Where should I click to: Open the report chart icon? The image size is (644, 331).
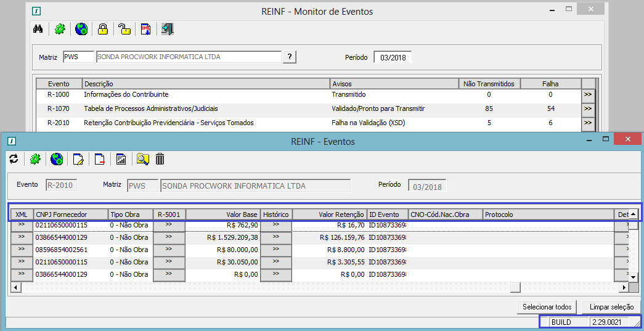(x=121, y=160)
